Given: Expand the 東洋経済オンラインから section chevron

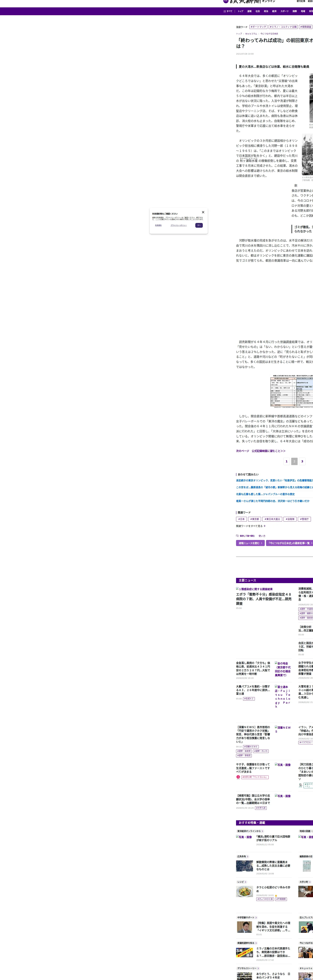Looking at the screenshot, I should pos(262,831).
